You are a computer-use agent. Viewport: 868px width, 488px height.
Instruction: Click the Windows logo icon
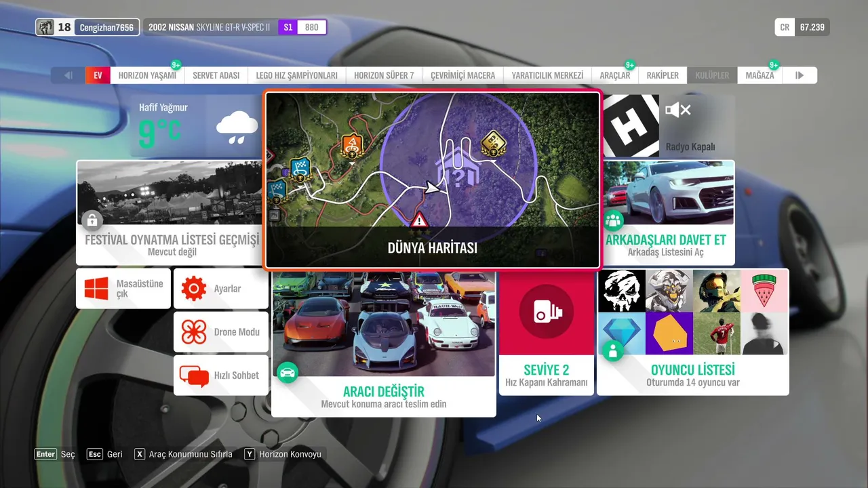(x=97, y=289)
